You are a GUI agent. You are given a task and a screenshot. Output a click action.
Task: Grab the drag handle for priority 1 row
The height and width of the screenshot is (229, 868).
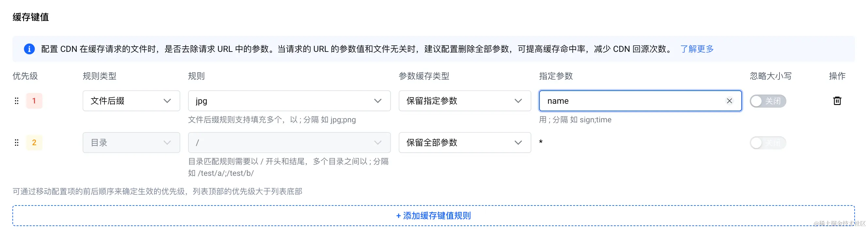tap(17, 101)
